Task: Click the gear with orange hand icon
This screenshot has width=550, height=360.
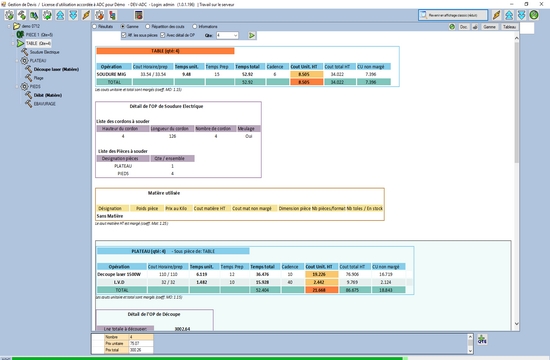Action: pos(100,15)
